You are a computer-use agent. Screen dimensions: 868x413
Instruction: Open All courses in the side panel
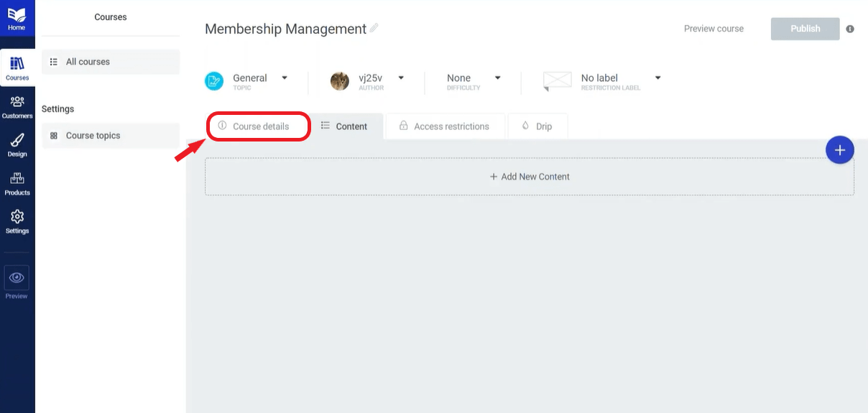coord(111,62)
